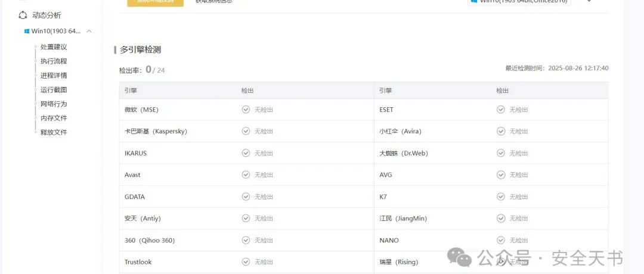Click the left 检出 column header
The image size is (644, 274).
tap(247, 91)
